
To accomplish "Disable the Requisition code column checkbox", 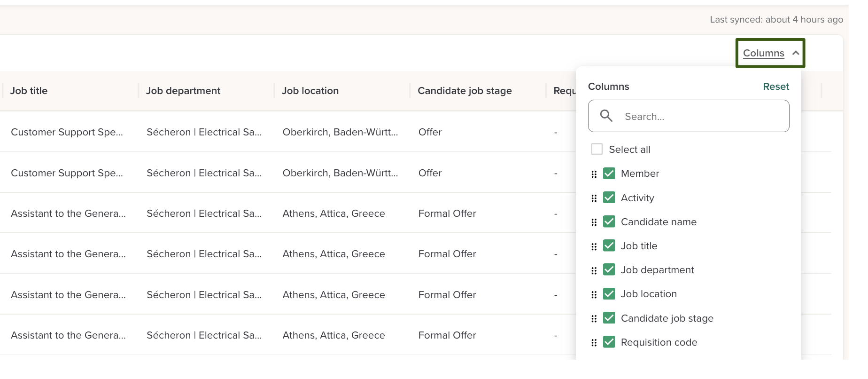I will tap(609, 342).
